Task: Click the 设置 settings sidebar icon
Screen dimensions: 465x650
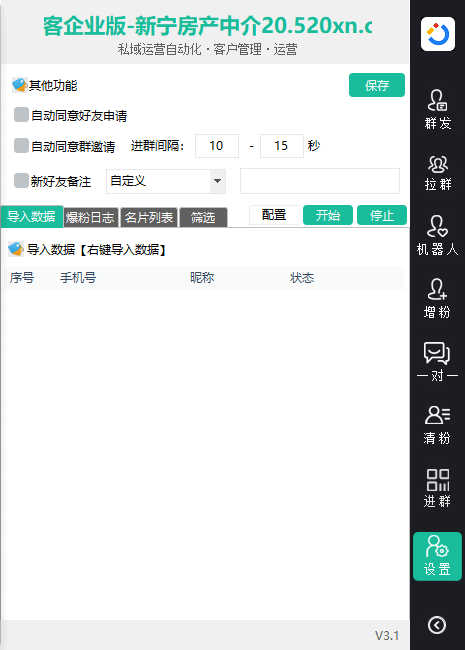Action: (x=437, y=556)
